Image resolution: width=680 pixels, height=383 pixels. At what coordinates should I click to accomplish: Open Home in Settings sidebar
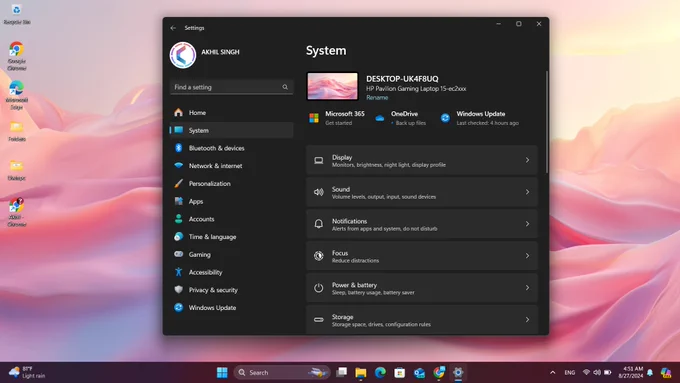click(x=232, y=112)
